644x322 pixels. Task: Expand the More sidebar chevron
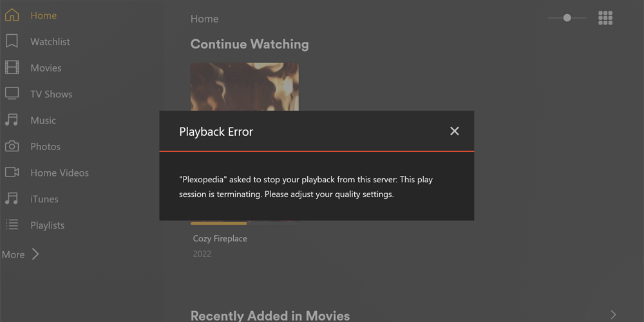tap(35, 254)
